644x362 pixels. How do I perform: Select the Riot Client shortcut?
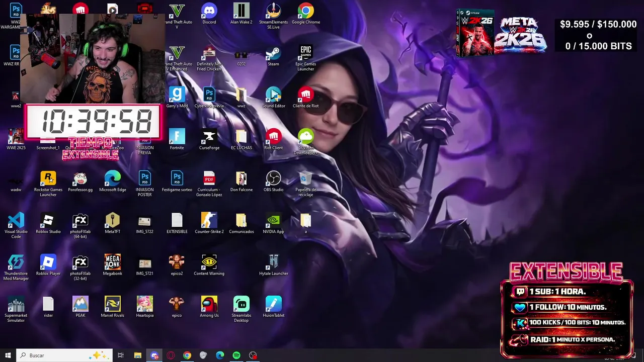tap(273, 140)
